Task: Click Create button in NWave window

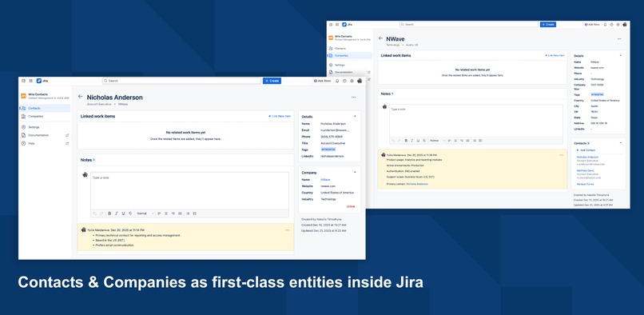Action: click(548, 25)
